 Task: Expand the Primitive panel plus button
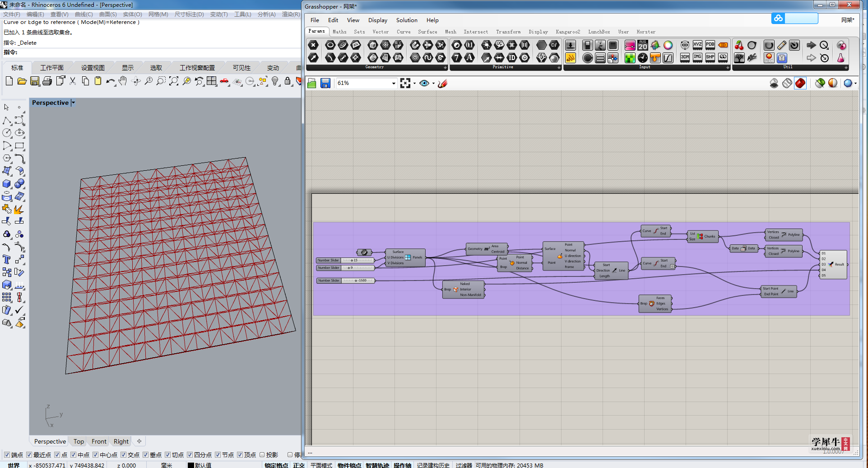559,67
